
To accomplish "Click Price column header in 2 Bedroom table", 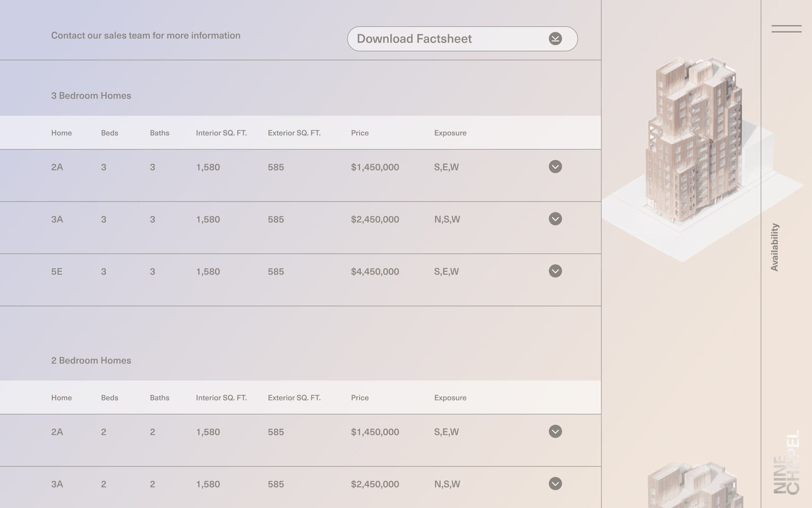I will point(360,398).
